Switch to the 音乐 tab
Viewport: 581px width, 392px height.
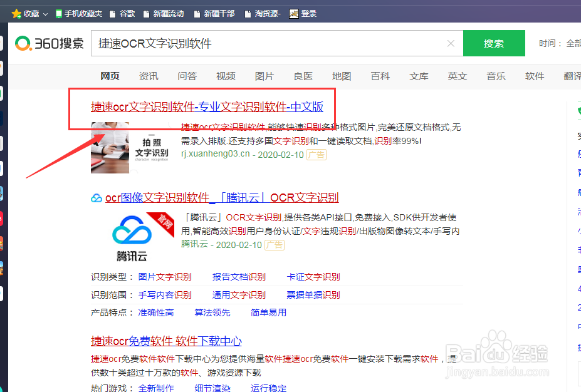pyautogui.click(x=496, y=76)
